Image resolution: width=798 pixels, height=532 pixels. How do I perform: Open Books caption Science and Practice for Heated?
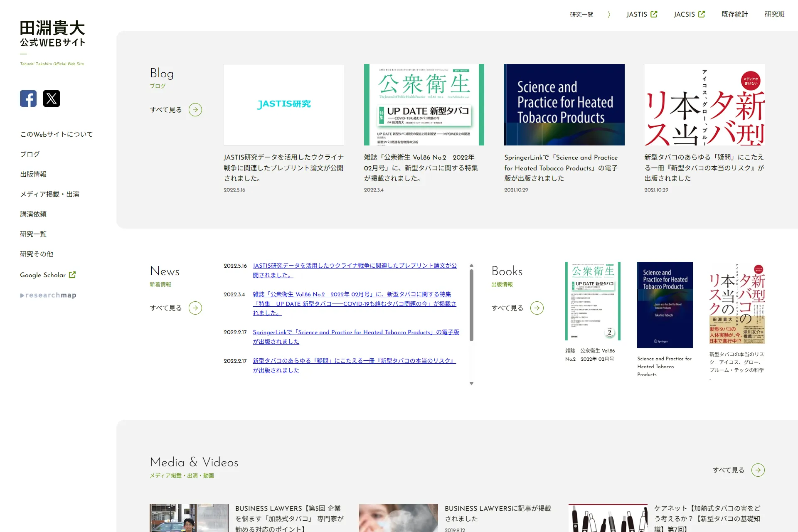(665, 367)
